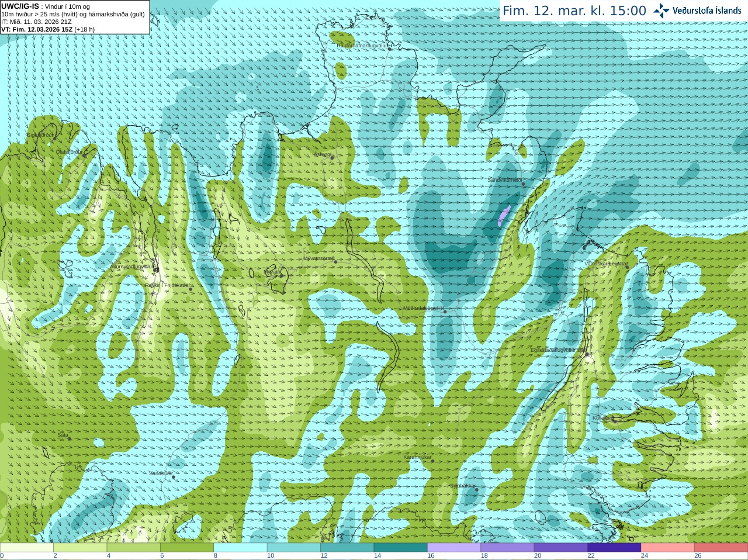Screen dimensions: 748x560
Task: Select the Kárahnjúkar station dot
Action: [433, 461]
